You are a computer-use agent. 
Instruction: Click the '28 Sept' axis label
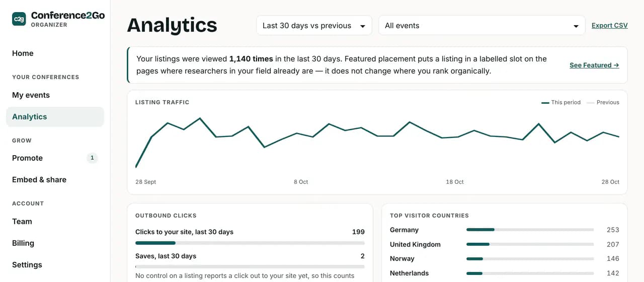click(146, 182)
